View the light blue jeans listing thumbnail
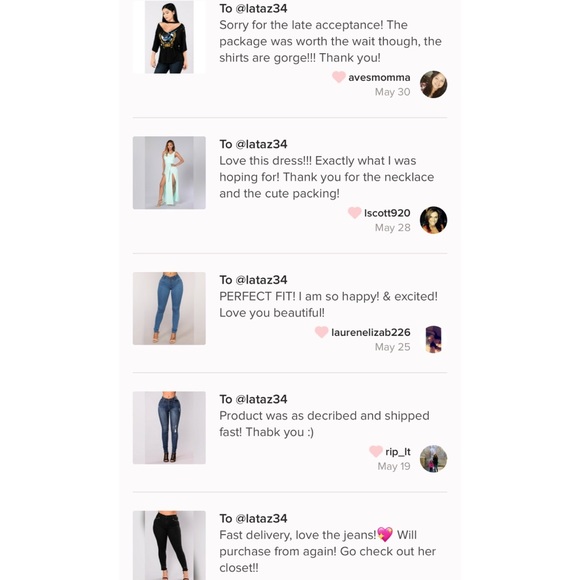The image size is (580, 580). (x=169, y=308)
